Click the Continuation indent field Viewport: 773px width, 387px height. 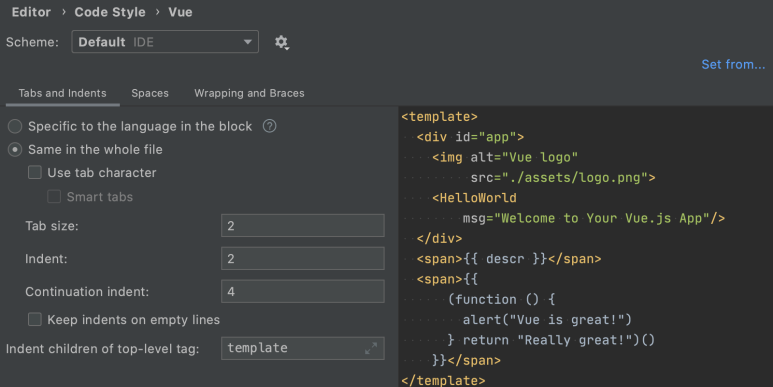click(x=303, y=291)
